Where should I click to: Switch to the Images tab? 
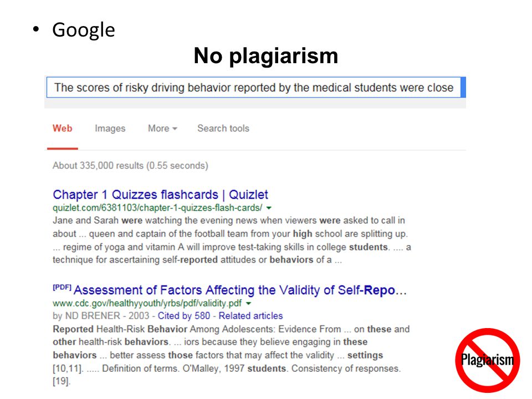coord(110,128)
